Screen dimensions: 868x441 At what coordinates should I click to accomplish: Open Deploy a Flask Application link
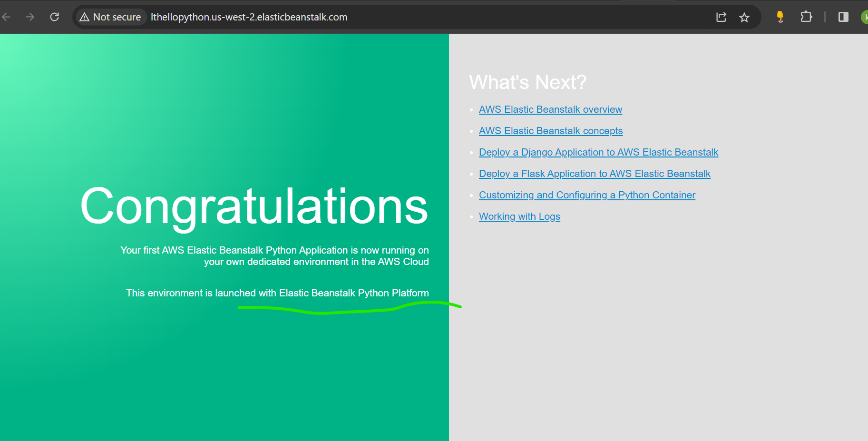tap(595, 174)
